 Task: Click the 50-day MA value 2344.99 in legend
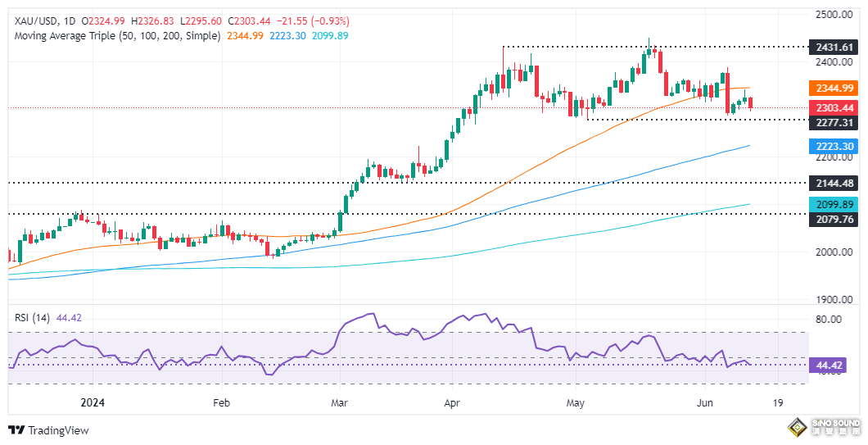pos(245,36)
